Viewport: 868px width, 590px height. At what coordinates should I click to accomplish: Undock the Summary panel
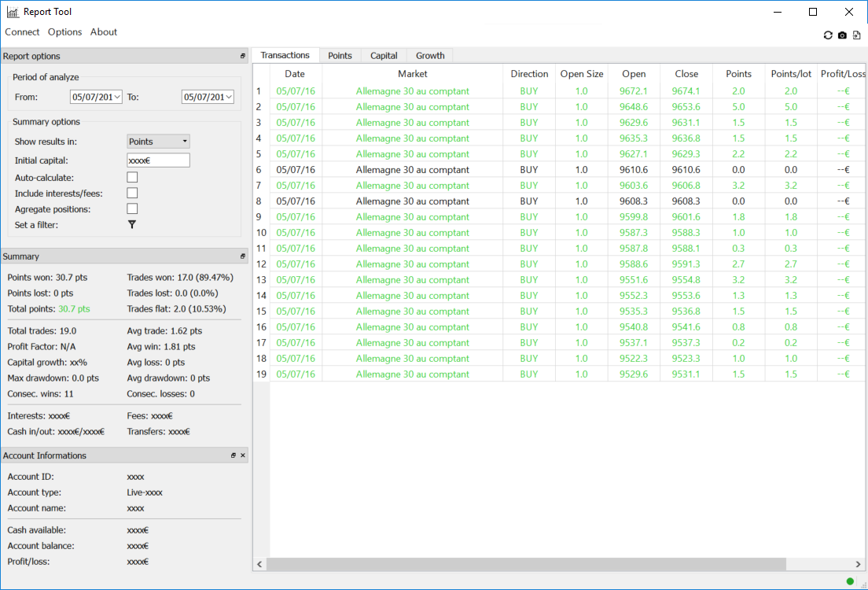tap(243, 256)
